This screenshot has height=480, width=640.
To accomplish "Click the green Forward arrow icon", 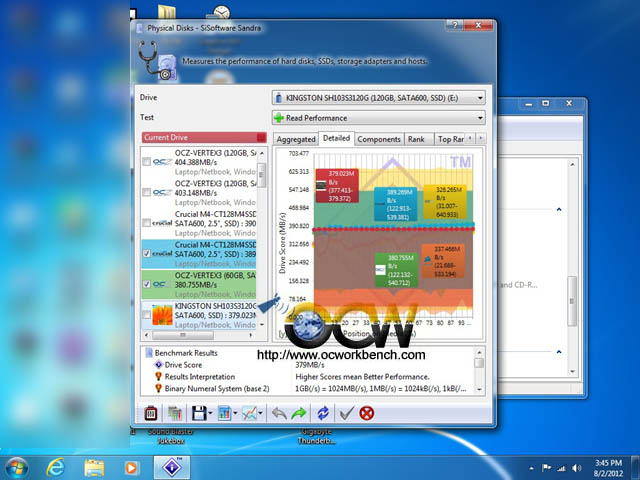I will [x=299, y=413].
